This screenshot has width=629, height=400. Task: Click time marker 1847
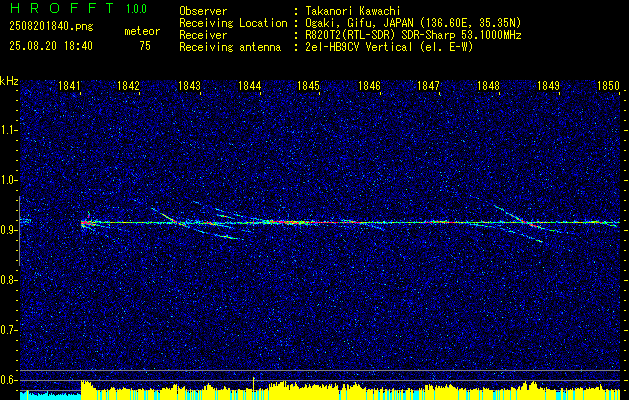pos(428,86)
